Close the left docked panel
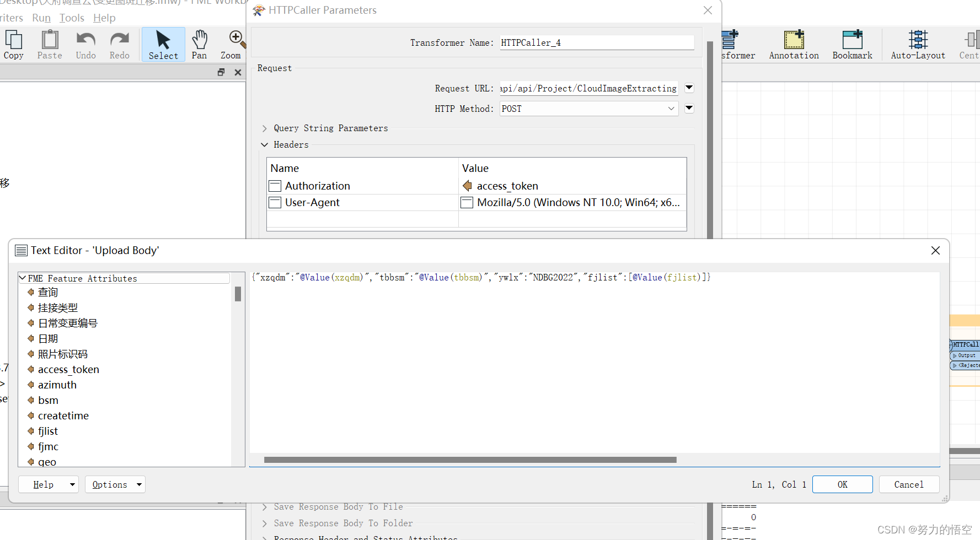The image size is (980, 540). click(238, 72)
